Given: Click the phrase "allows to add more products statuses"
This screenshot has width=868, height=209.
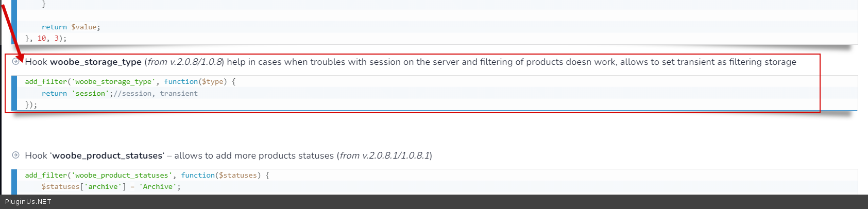Looking at the screenshot, I should tap(254, 155).
